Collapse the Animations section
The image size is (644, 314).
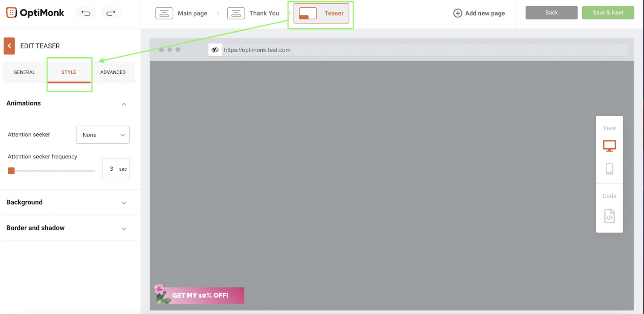pos(124,104)
